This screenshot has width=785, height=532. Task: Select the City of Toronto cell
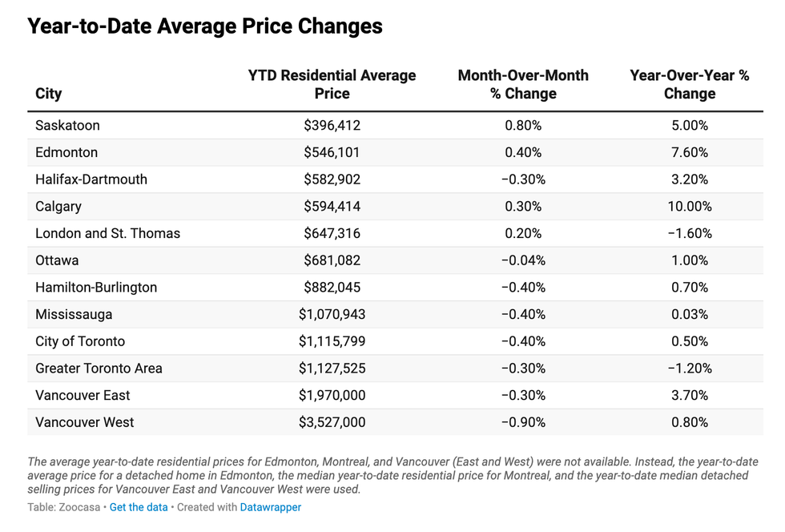coord(80,341)
